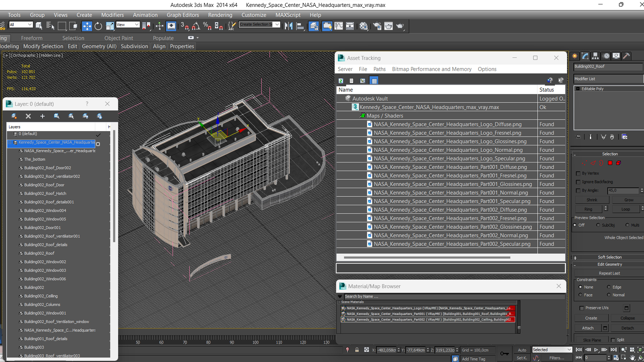Click the Select by Name icon
Viewport: 644px width, 362px height.
coord(50,26)
